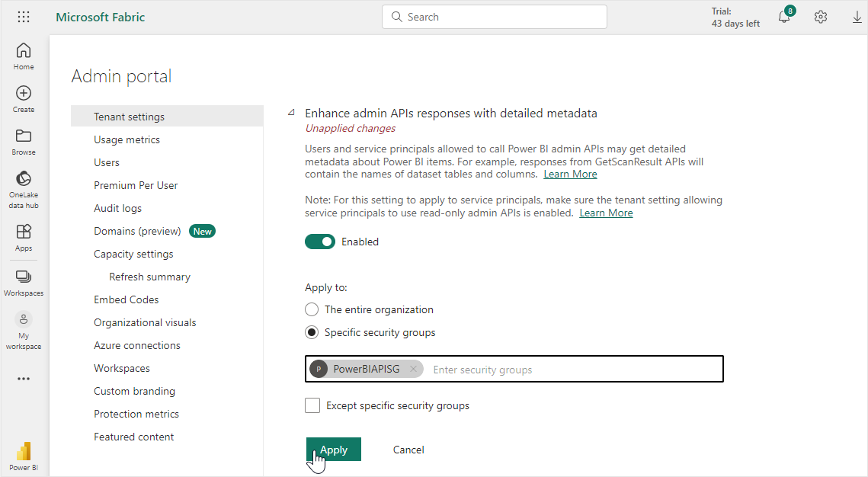The height and width of the screenshot is (477, 868).
Task: Click the Apply button
Action: coord(334,450)
